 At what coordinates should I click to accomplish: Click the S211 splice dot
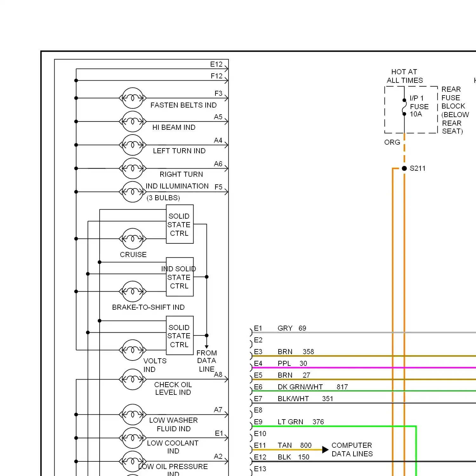404,169
